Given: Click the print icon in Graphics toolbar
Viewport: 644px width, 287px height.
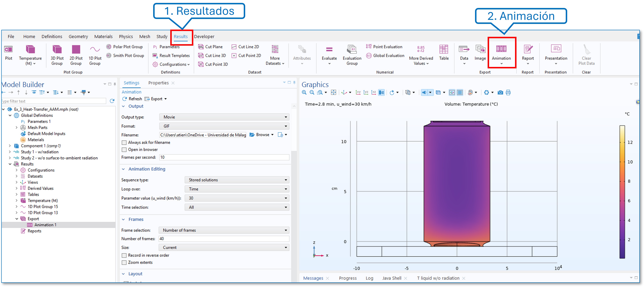Looking at the screenshot, I should tap(508, 92).
